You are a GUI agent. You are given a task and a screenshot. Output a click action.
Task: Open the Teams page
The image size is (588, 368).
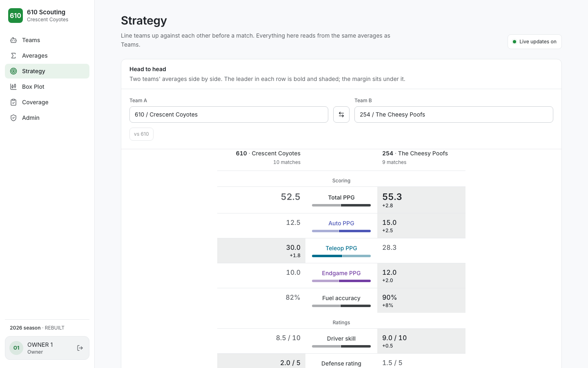click(47, 40)
